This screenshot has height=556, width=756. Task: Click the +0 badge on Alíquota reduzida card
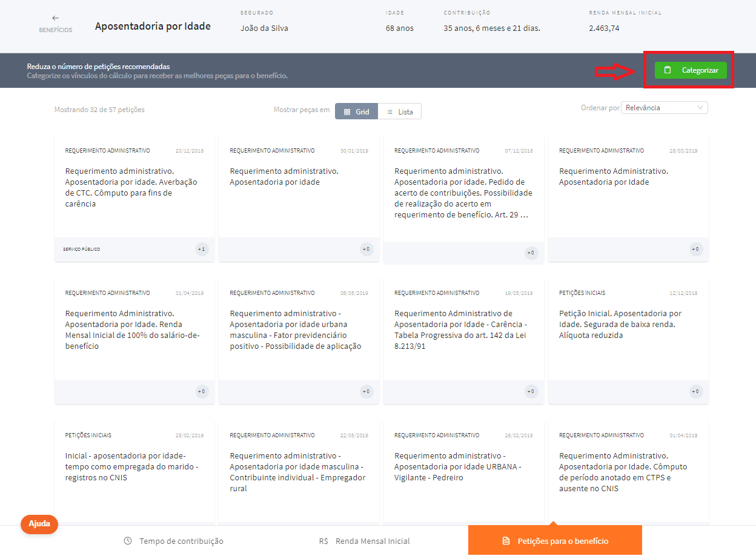point(695,391)
